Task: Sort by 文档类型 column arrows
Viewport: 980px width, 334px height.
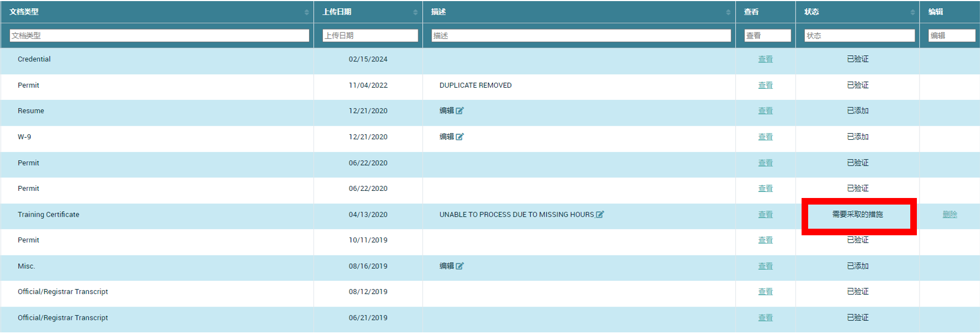Action: tap(306, 12)
